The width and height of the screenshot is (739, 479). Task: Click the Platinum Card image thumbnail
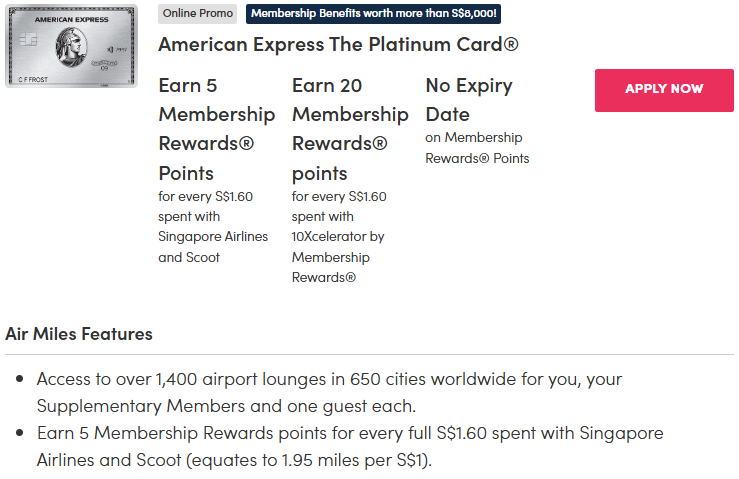[x=70, y=46]
